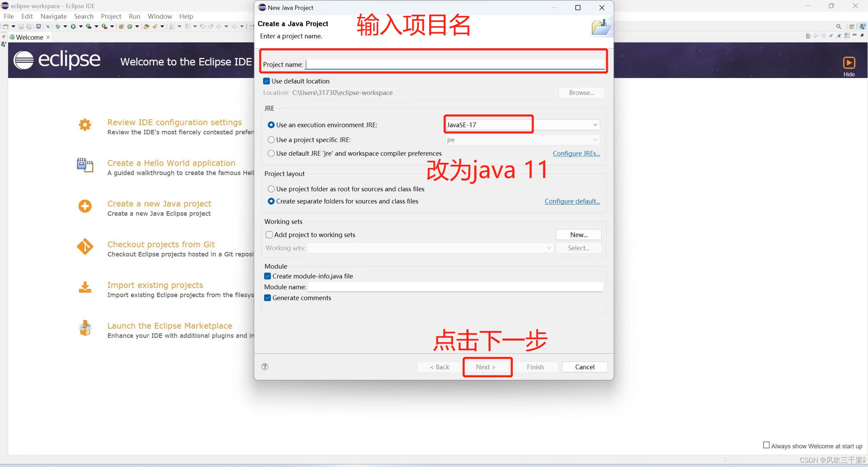This screenshot has height=467, width=868.
Task: Click the New Wizard icon on the toolbar
Action: 6,26
